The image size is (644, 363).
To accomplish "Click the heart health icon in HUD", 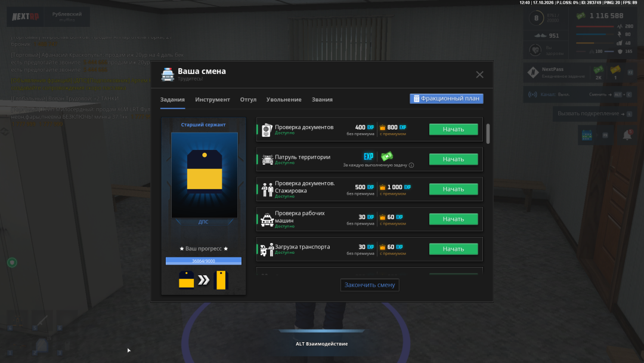I will (x=535, y=50).
